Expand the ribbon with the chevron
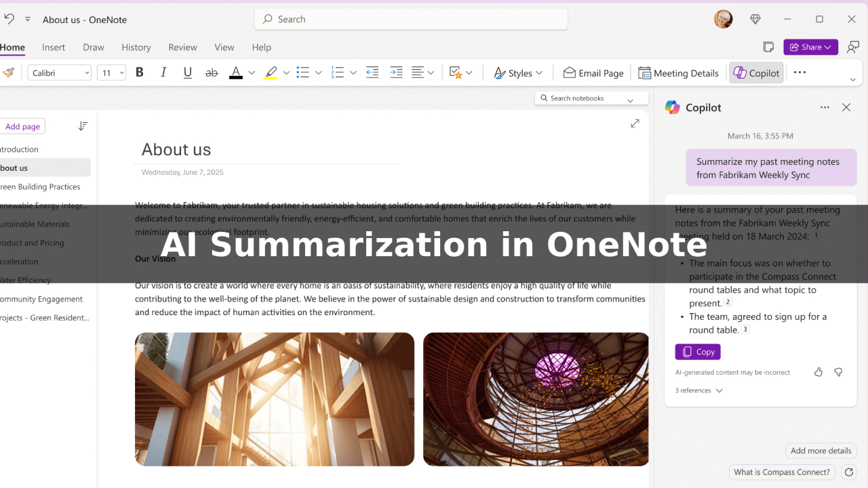868x488 pixels. tap(853, 79)
